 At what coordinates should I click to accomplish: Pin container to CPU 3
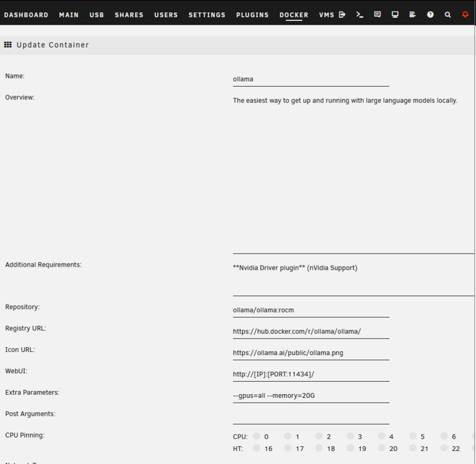pyautogui.click(x=350, y=436)
